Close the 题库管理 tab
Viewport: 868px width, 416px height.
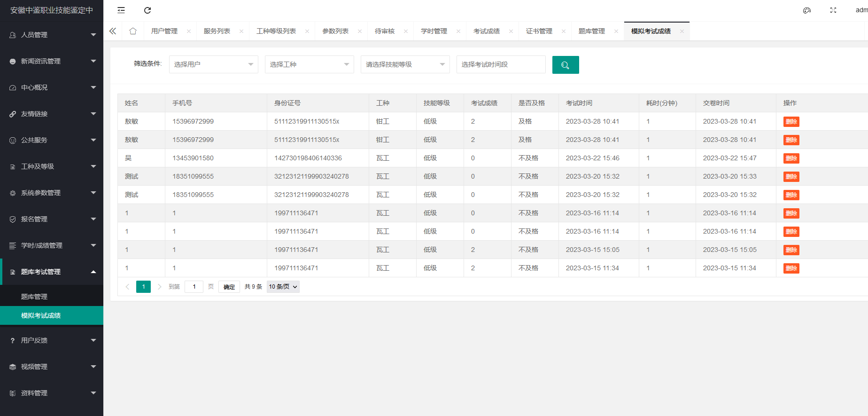point(616,31)
